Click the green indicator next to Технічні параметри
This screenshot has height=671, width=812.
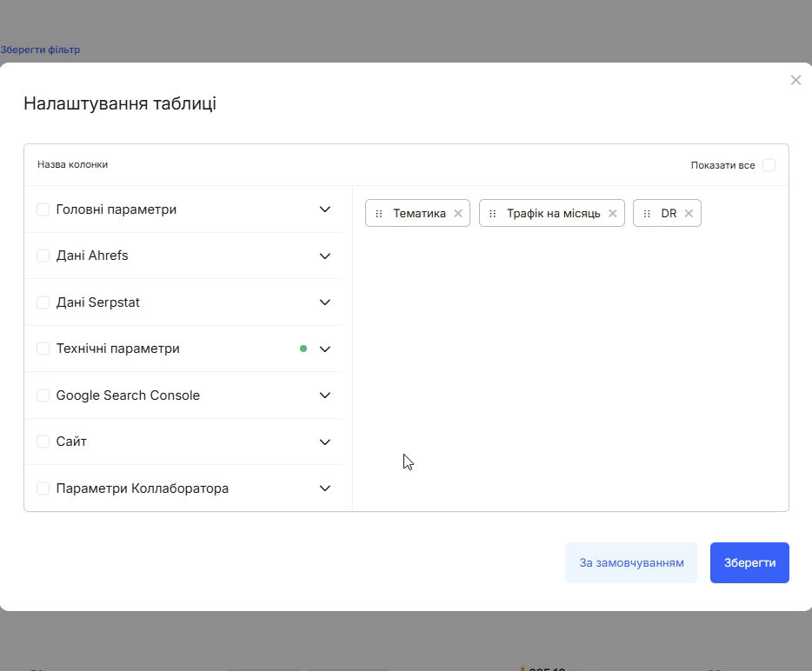[303, 348]
